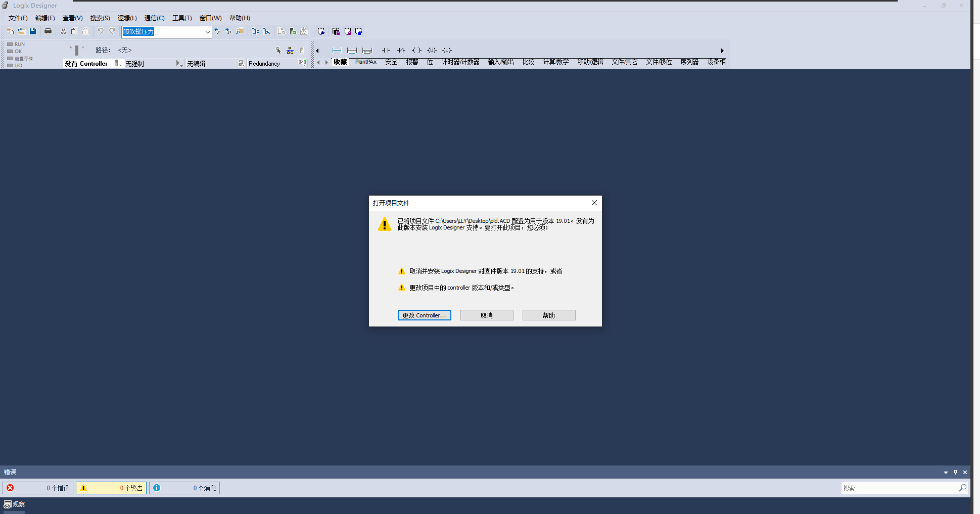Click the Download to controller icon

[304, 31]
